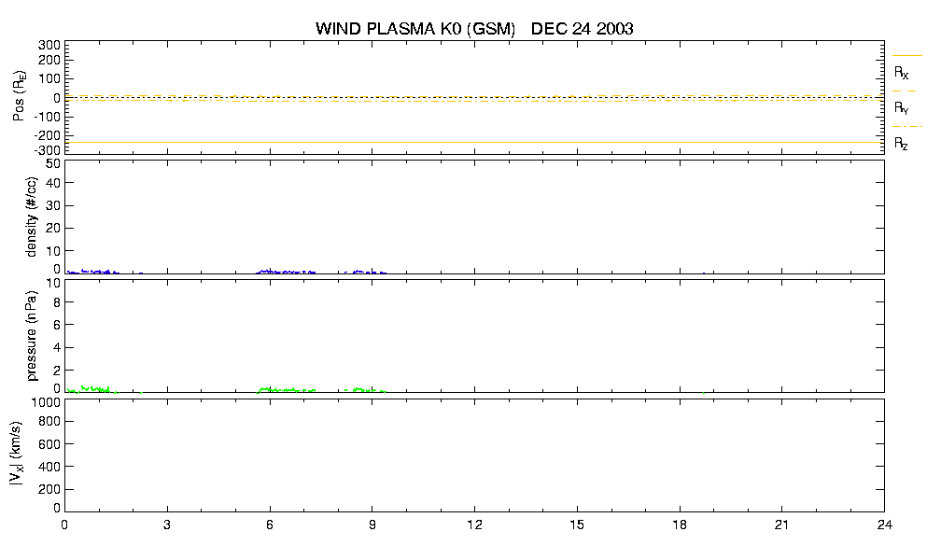Click the date DEC 24 2003 in title
Image resolution: width=927 pixels, height=560 pixels.
[x=583, y=28]
